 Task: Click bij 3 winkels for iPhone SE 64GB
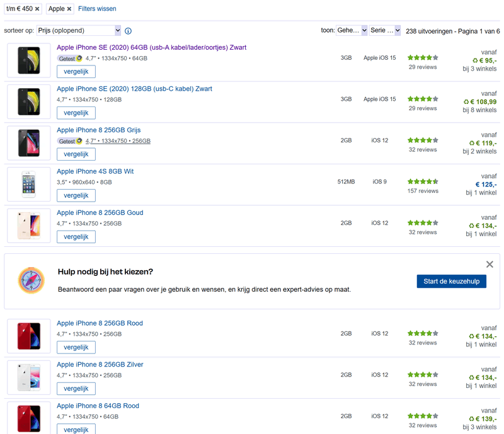[x=479, y=69]
